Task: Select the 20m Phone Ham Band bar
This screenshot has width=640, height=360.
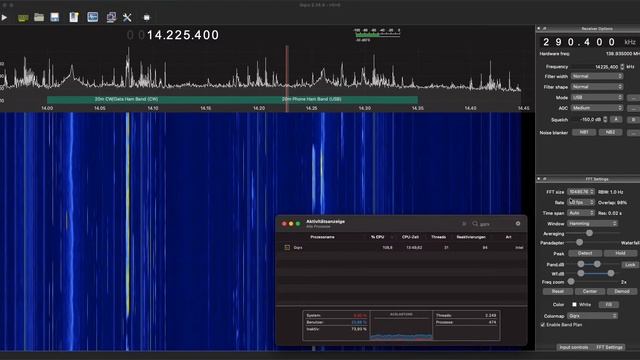Action: tap(311, 99)
